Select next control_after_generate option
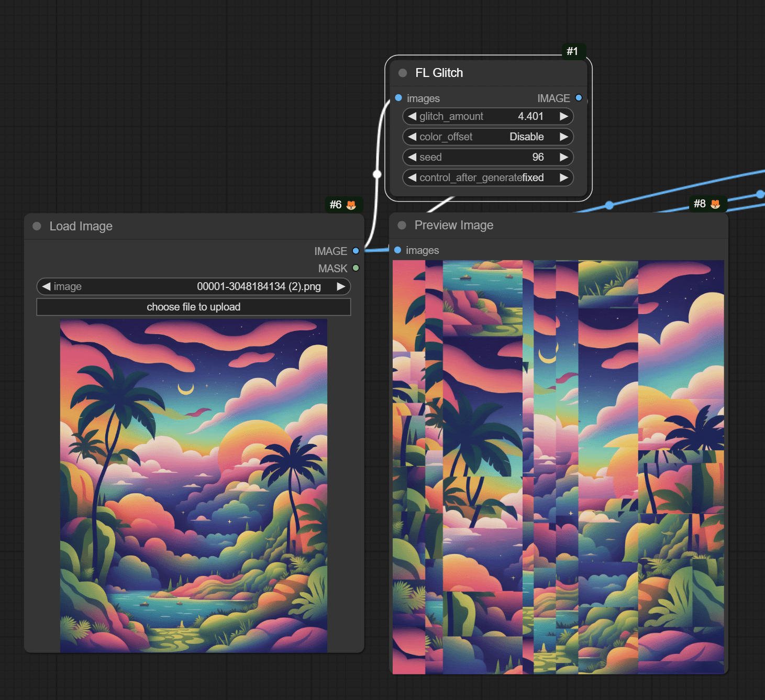765x700 pixels. [x=564, y=177]
